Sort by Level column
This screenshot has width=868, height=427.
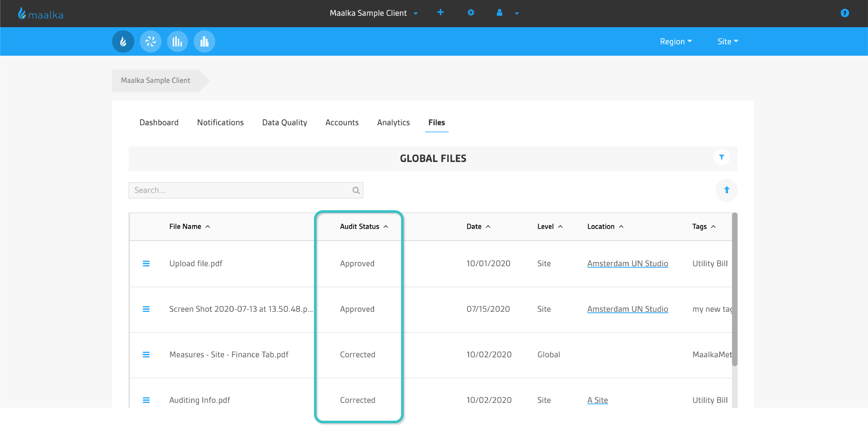pyautogui.click(x=550, y=226)
